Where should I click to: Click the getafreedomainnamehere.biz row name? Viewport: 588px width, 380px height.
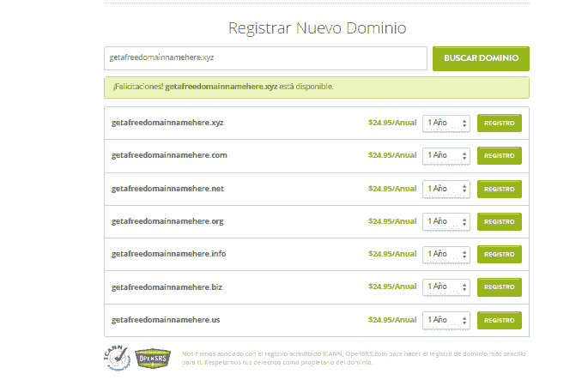tap(167, 287)
